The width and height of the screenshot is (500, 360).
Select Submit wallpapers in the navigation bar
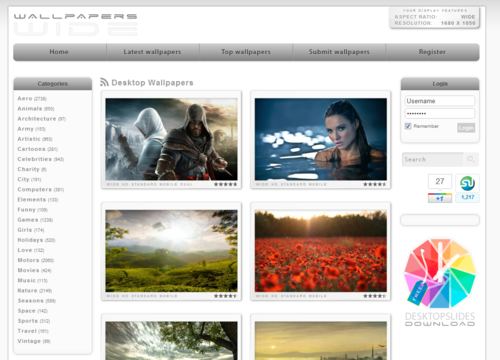coord(339,52)
